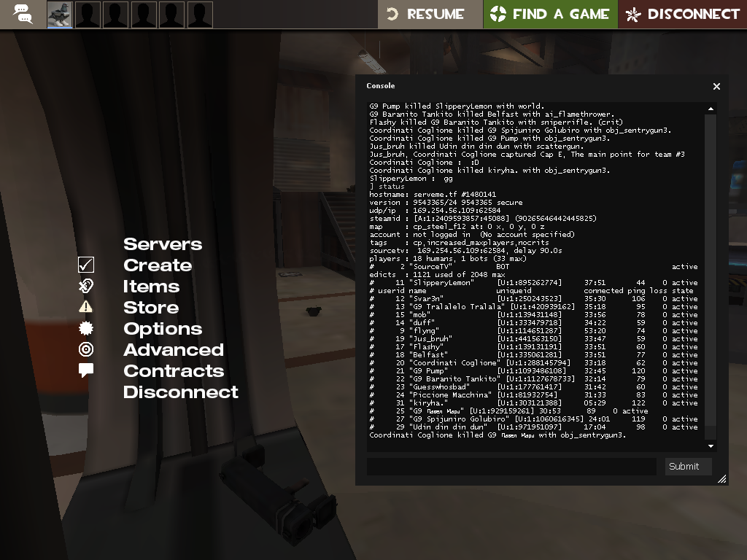747x560 pixels.
Task: Click the green Find a Game button
Action: pyautogui.click(x=550, y=15)
